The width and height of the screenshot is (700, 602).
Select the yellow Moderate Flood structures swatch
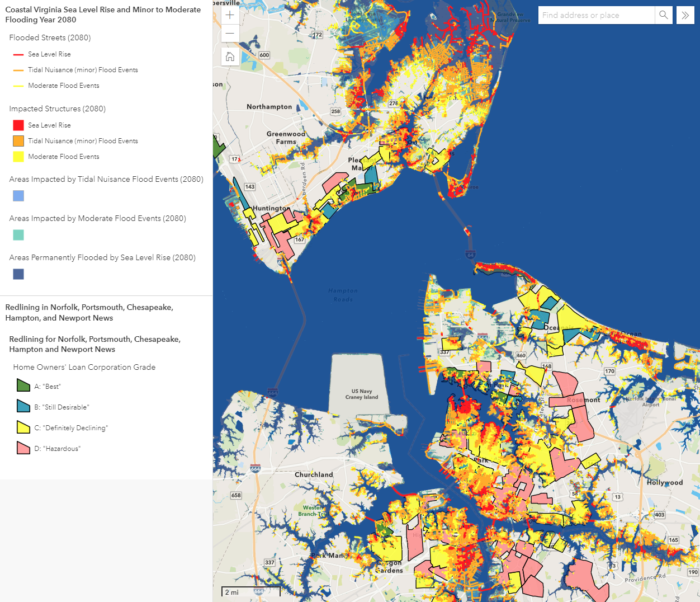tap(18, 157)
